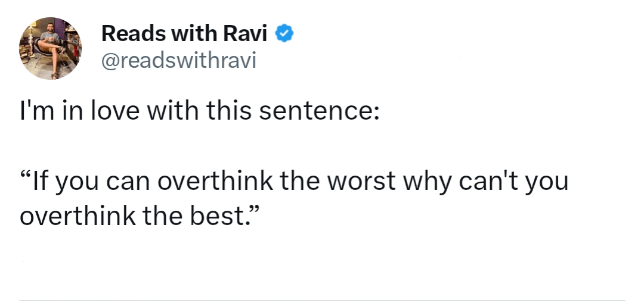Click the display name Reads with Ravi

(x=185, y=34)
